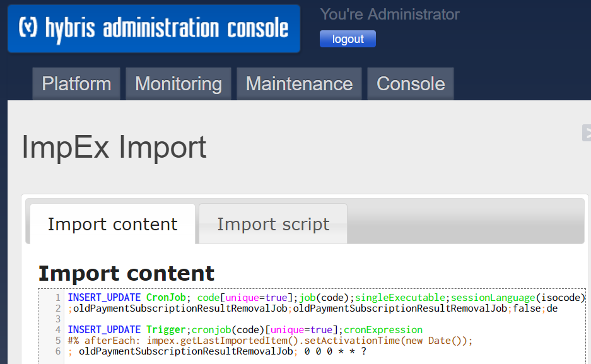591x364 pixels.
Task: Open the Console menu
Action: click(x=411, y=84)
